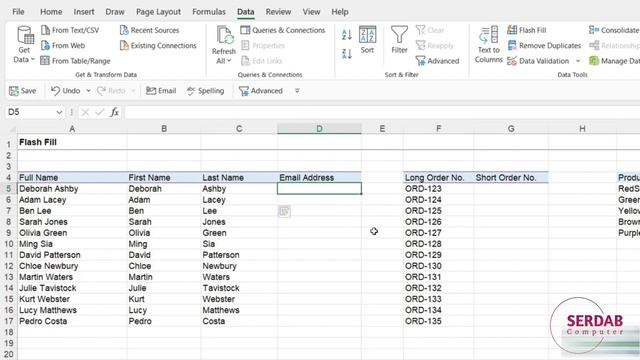The image size is (640, 360).
Task: Select the 'Email Address' header cell
Action: coord(319,178)
